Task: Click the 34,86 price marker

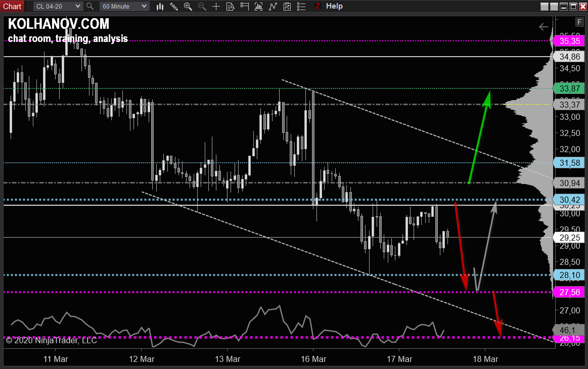Action: pos(569,57)
